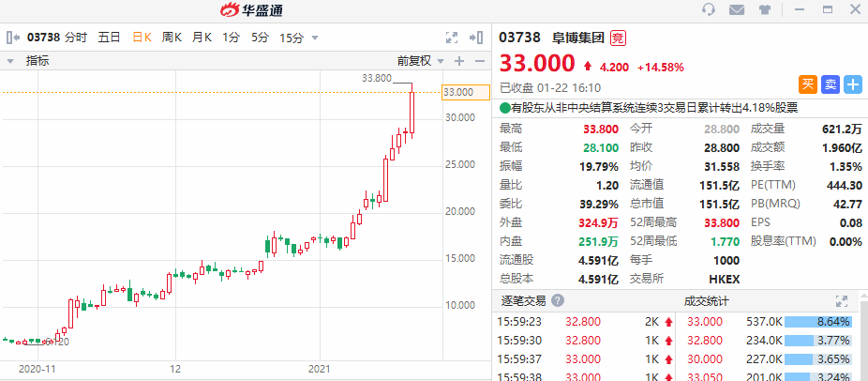
Task: Select the 周K chart tab
Action: [x=172, y=38]
